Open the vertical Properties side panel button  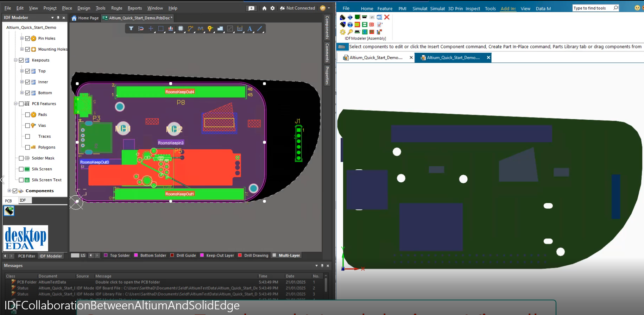(x=327, y=75)
